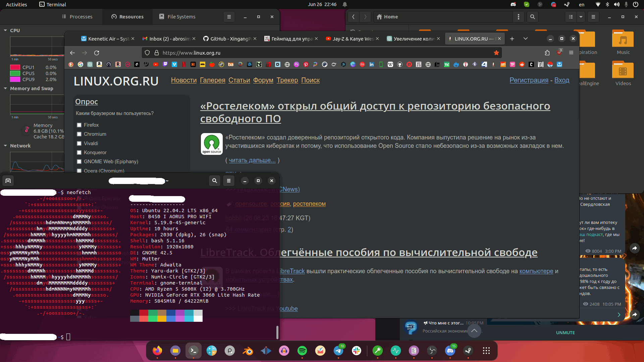644x362 pixels.
Task: Expand the hamburger menu in terminal window
Action: (229, 180)
